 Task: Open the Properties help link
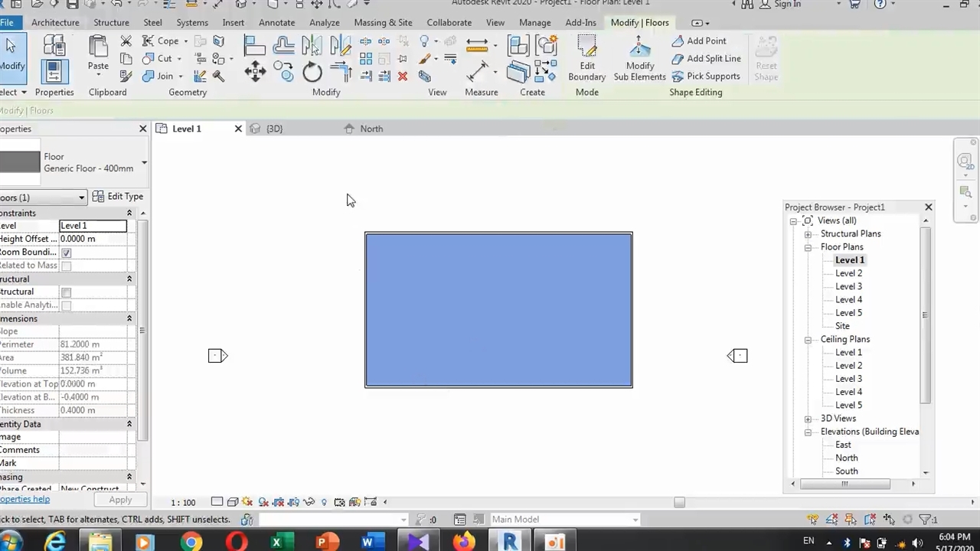click(x=24, y=499)
